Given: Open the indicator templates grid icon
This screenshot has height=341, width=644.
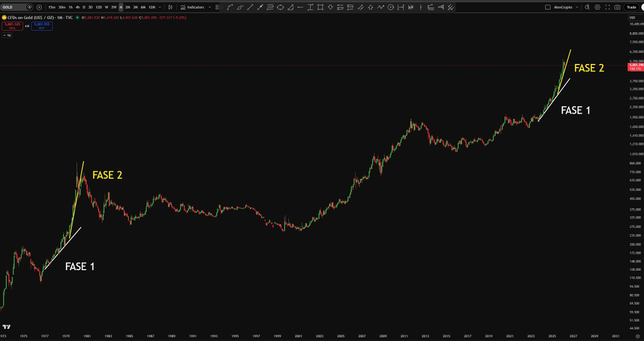Looking at the screenshot, I should [217, 8].
